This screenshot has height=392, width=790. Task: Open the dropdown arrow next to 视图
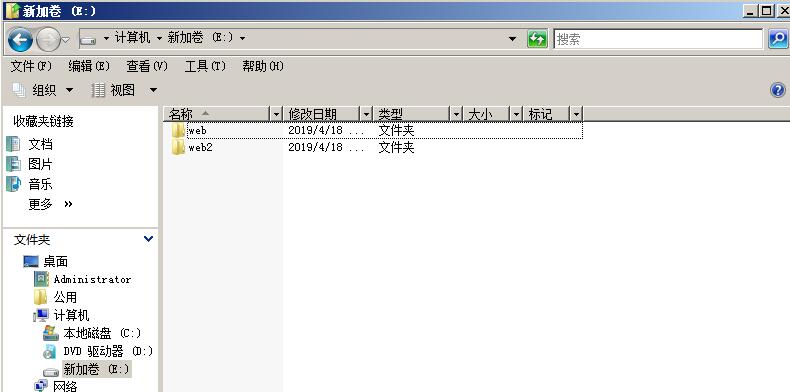coord(153,91)
